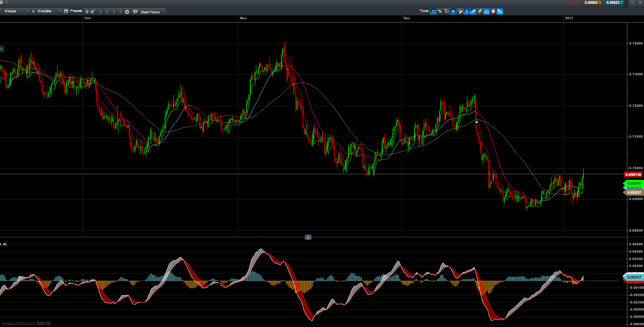Click the small triangle marker on December chart
This screenshot has height=327, width=644.
tap(476, 122)
